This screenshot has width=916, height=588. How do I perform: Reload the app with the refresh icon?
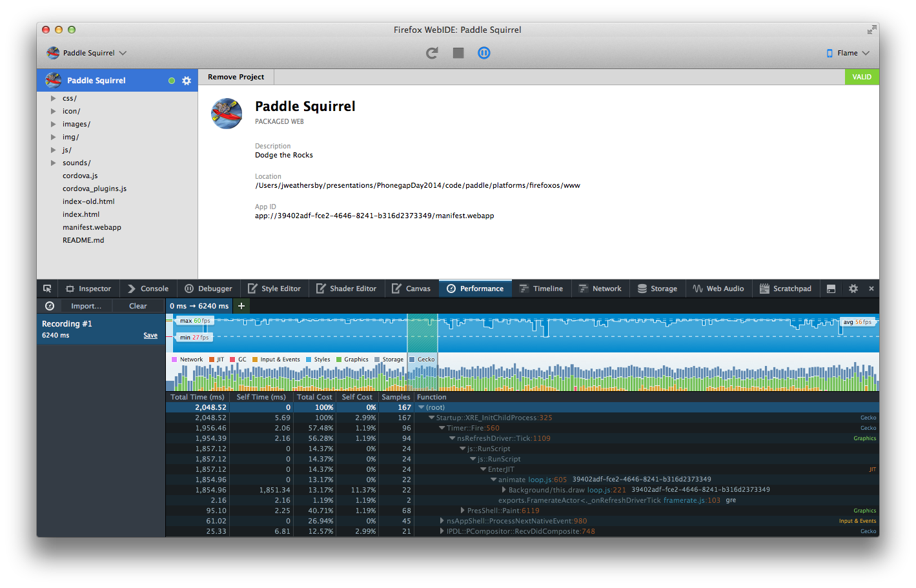click(432, 53)
